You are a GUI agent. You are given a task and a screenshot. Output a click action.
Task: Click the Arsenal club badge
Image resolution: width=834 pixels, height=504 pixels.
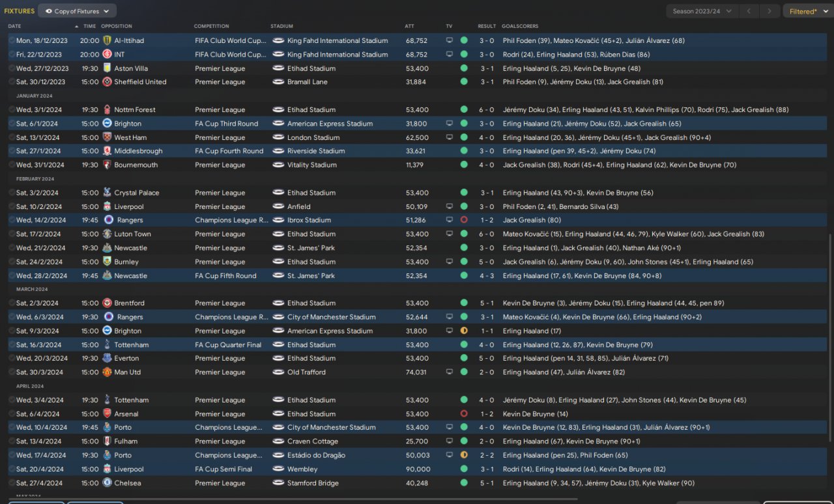pyautogui.click(x=107, y=414)
